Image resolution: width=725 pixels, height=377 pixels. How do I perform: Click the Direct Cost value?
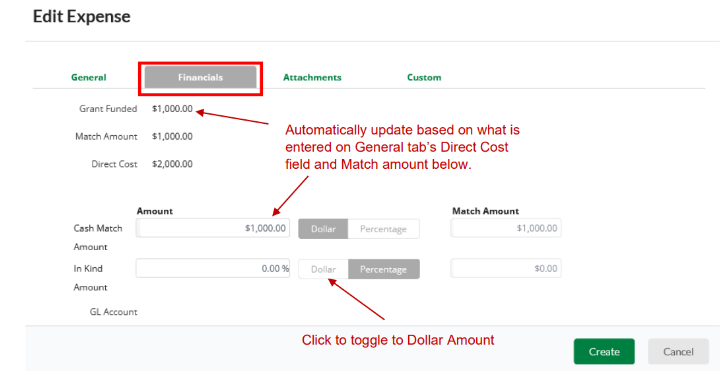pos(172,164)
